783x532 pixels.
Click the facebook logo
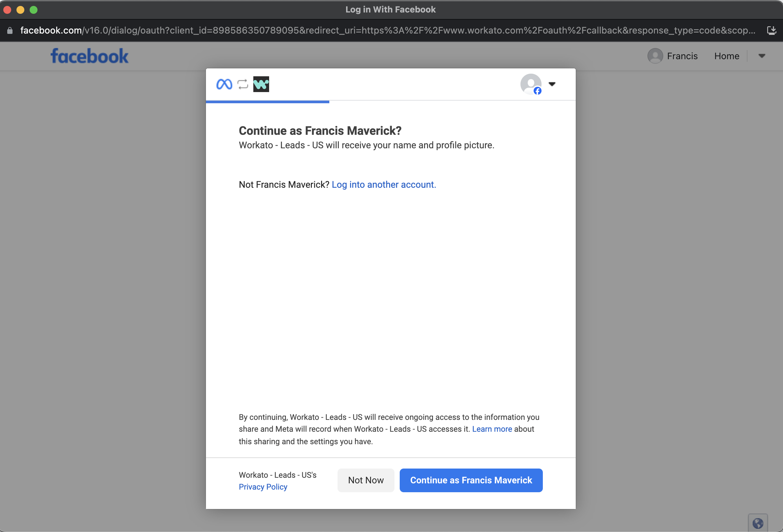(x=89, y=56)
